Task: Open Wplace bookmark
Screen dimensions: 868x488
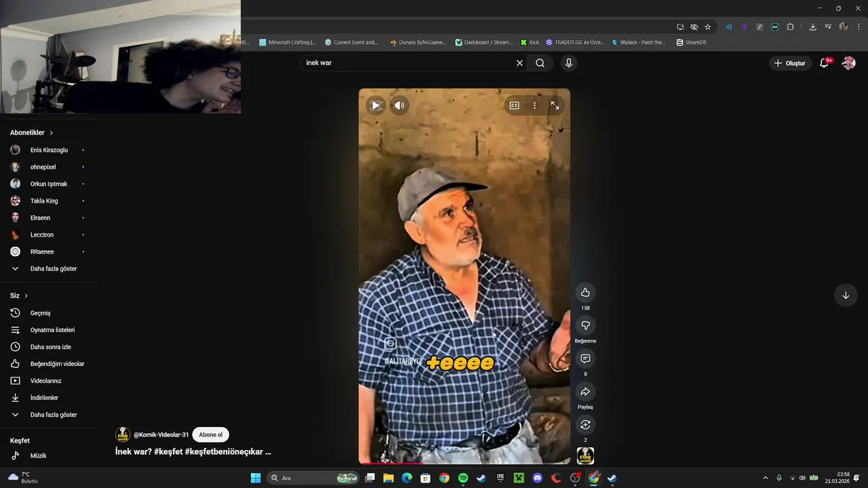Action: tap(639, 42)
